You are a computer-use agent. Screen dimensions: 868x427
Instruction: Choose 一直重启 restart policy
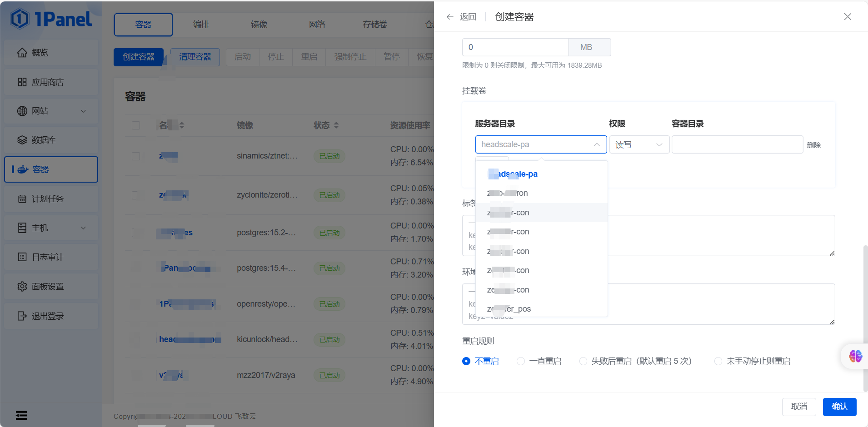point(520,361)
